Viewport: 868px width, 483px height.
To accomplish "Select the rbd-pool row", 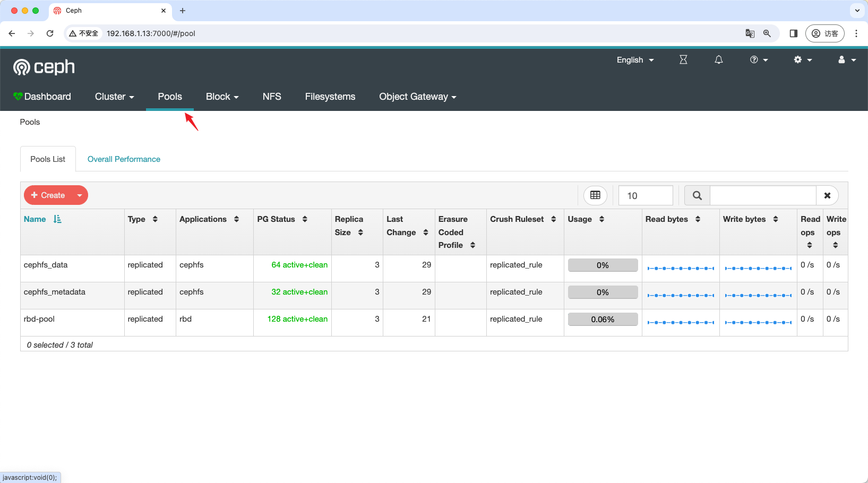I will pos(434,323).
